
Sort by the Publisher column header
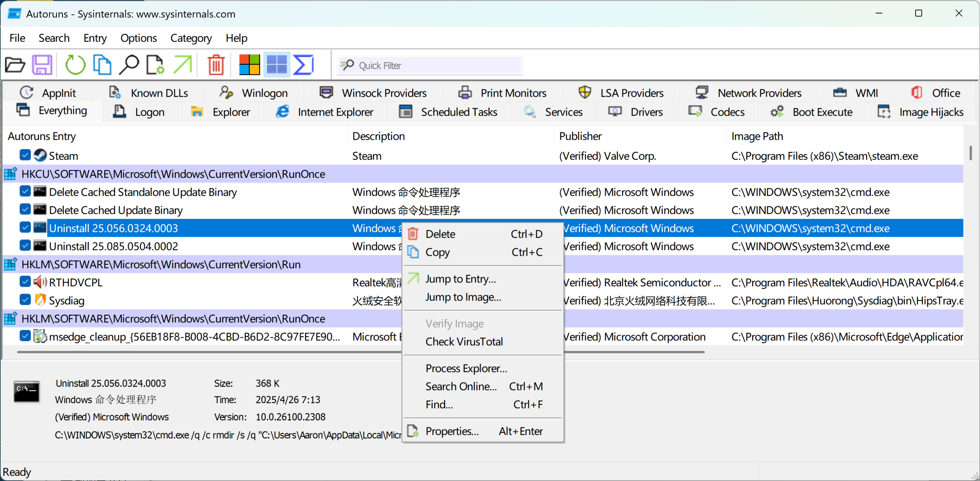pos(640,136)
